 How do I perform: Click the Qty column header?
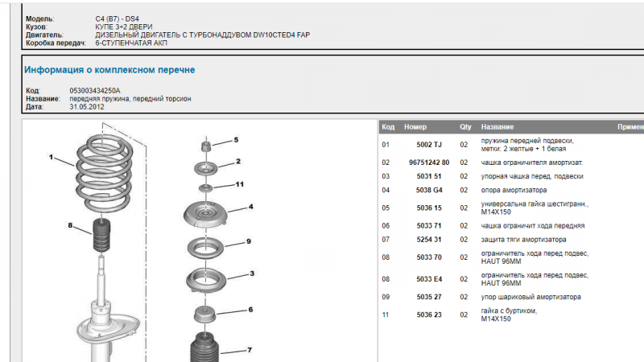(x=464, y=127)
